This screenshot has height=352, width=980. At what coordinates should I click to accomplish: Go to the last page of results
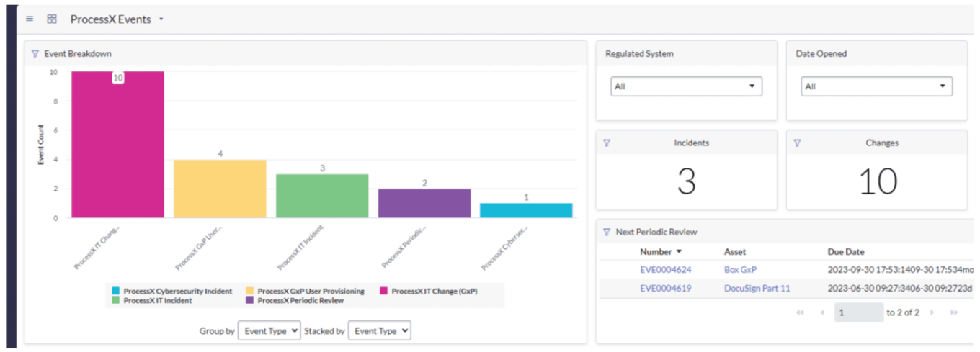click(x=954, y=312)
